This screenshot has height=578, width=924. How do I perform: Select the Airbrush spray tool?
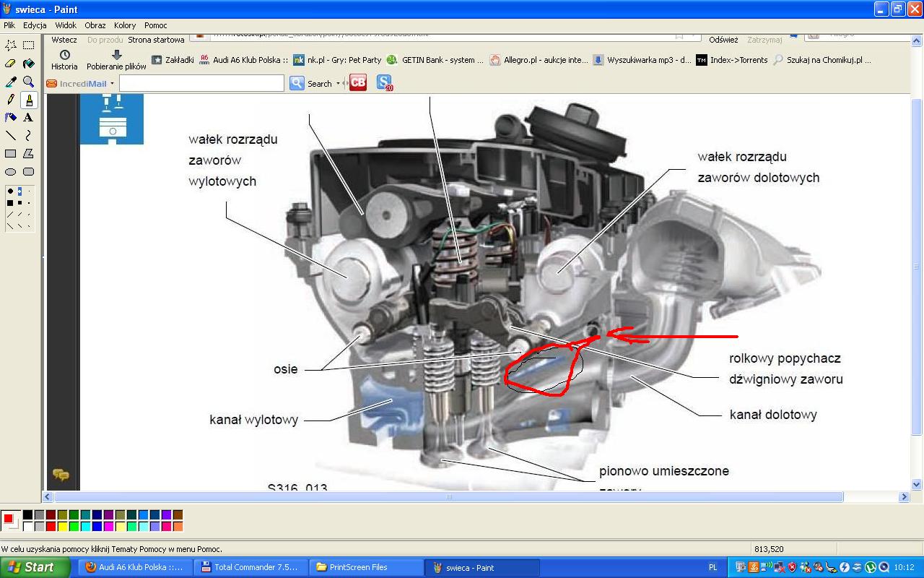(x=11, y=118)
